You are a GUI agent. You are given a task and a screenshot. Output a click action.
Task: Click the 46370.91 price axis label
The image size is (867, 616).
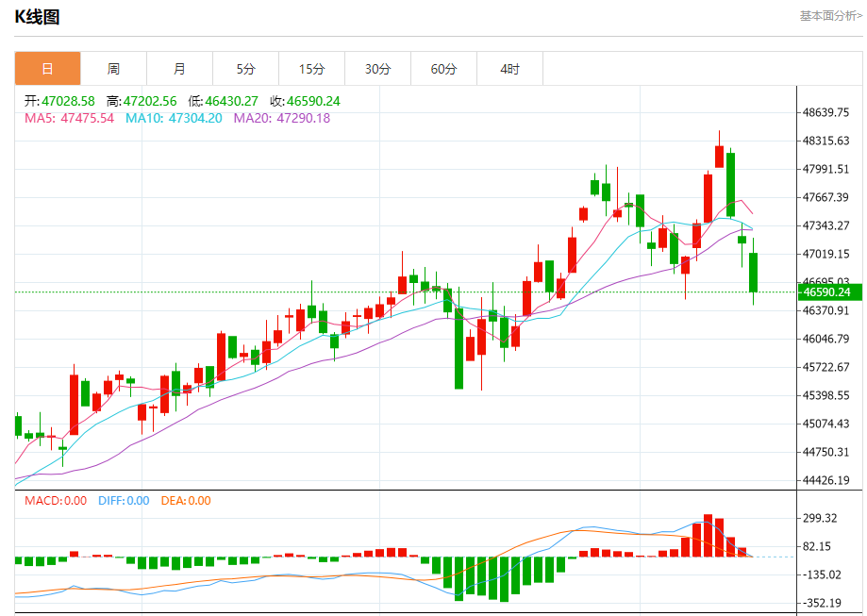pyautogui.click(x=826, y=310)
